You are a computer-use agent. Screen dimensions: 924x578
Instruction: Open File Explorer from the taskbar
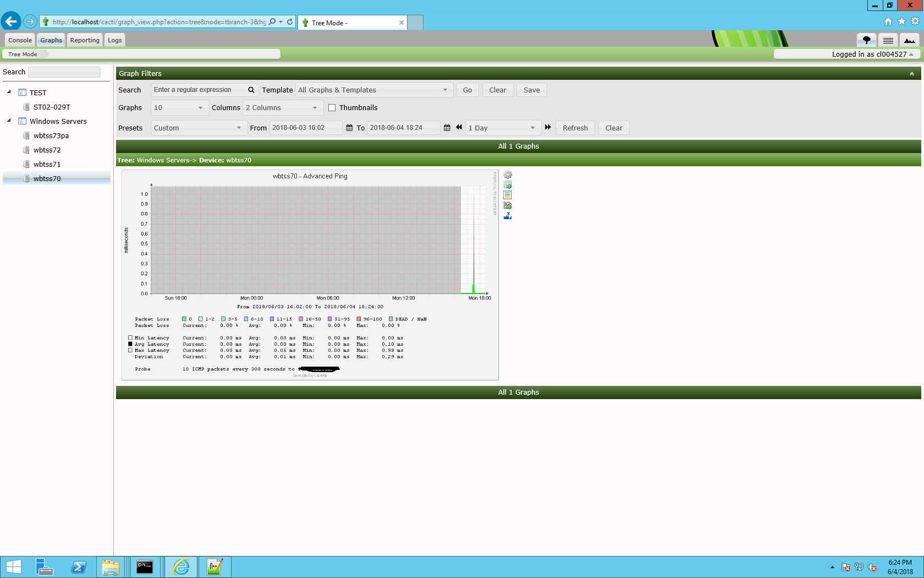point(111,567)
